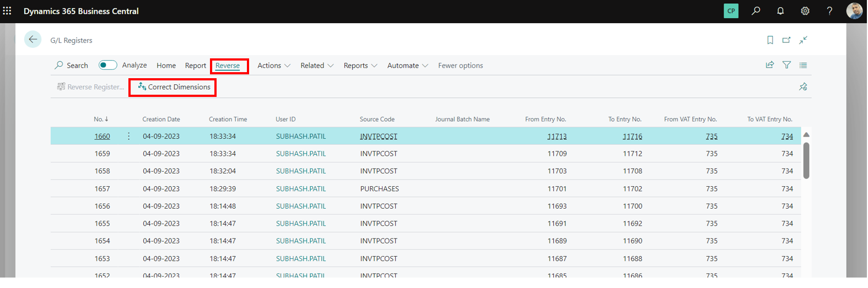Viewport: 868px width, 288px height.
Task: Click the CP environment badge
Action: [731, 10]
